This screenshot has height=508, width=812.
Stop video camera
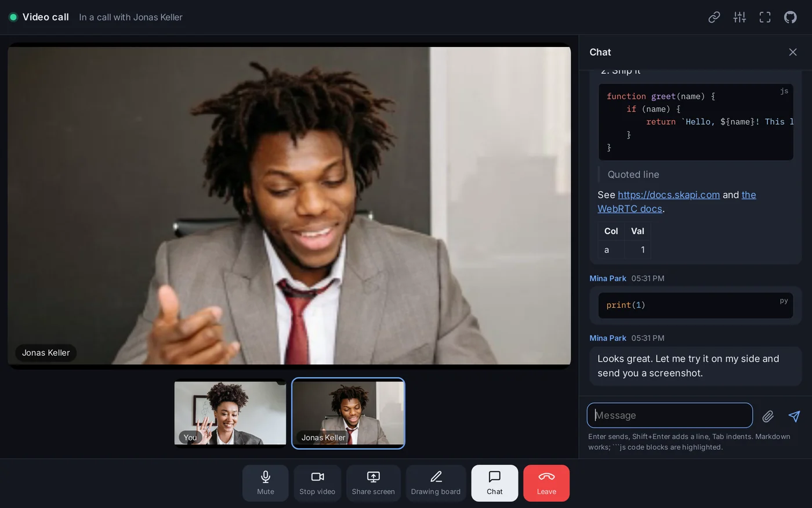pos(317,483)
